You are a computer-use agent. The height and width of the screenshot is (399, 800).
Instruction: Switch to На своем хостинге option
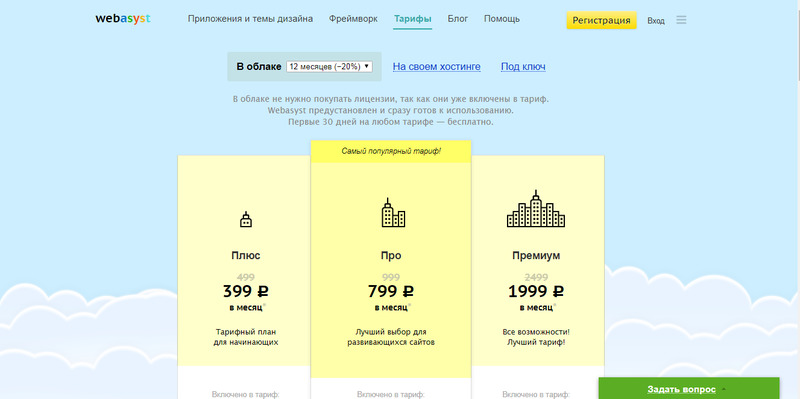[436, 66]
